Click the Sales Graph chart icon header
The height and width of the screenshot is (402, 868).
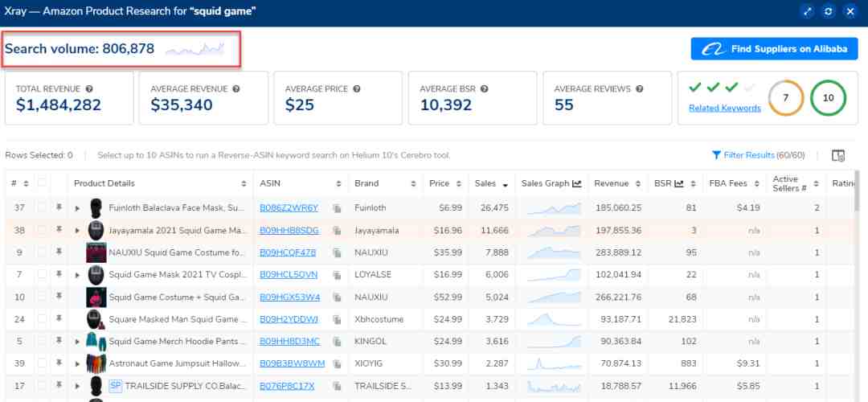tap(577, 183)
